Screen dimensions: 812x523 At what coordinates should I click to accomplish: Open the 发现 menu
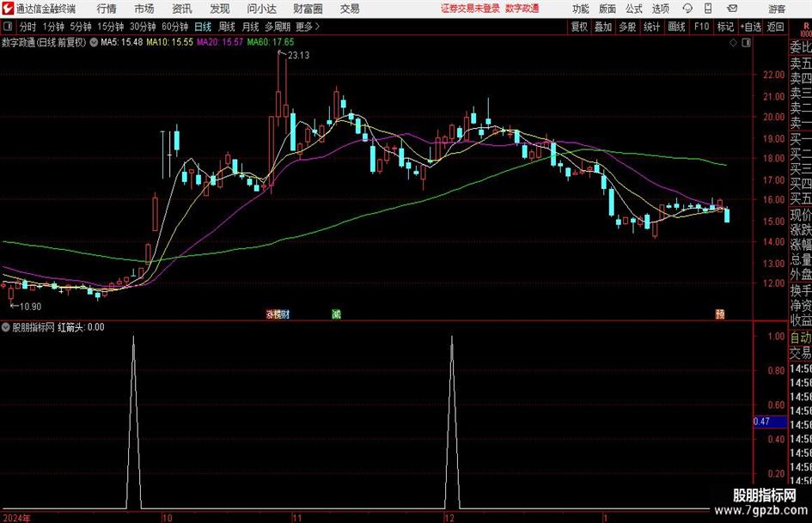click(x=220, y=9)
